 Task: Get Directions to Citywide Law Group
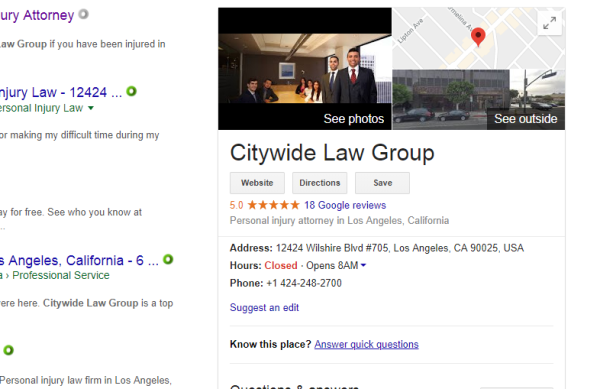pos(320,183)
